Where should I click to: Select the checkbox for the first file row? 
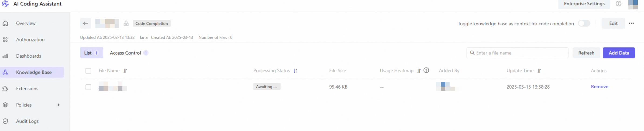point(88,87)
